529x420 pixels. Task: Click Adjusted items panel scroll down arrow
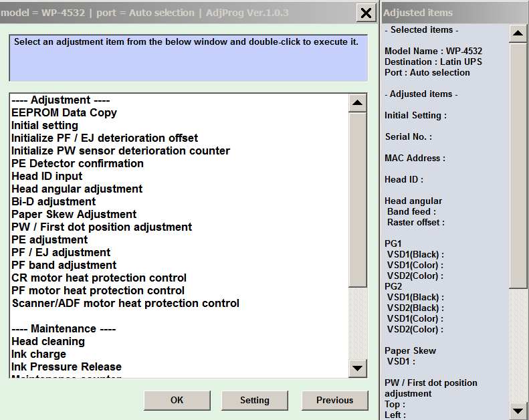pyautogui.click(x=518, y=411)
